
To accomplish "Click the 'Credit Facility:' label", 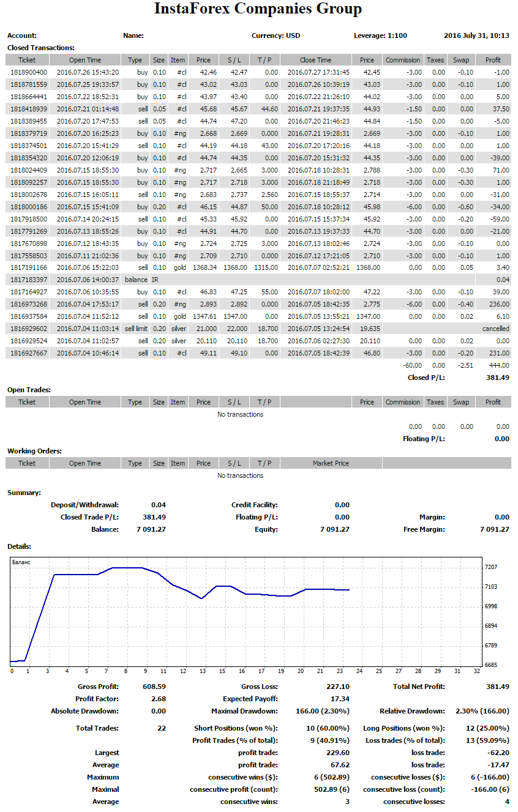I will pos(255,505).
